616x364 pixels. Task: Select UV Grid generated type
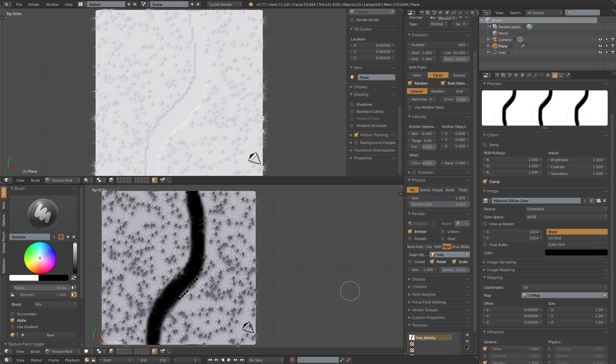pyautogui.click(x=577, y=238)
